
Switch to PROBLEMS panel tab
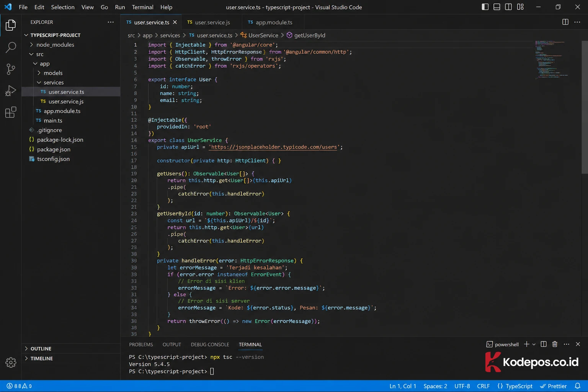141,345
